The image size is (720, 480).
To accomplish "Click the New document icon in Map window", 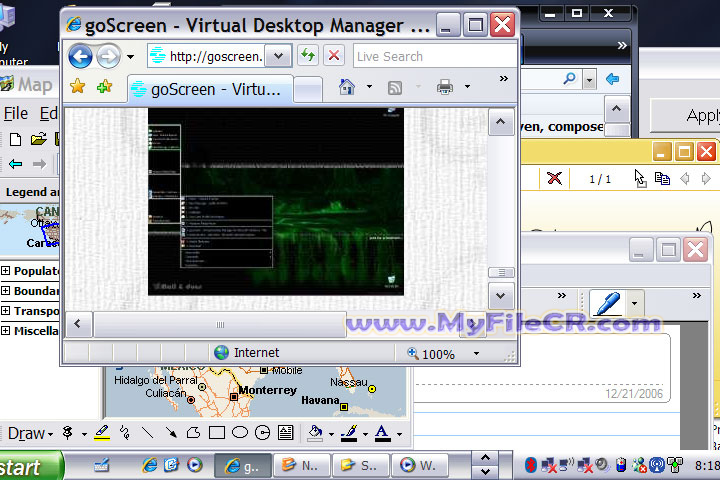I will pyautogui.click(x=15, y=139).
